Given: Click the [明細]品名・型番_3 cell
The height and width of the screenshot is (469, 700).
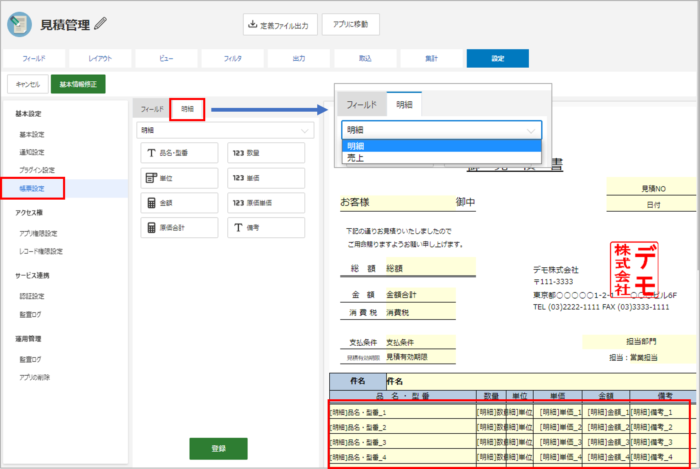Looking at the screenshot, I should [403, 442].
